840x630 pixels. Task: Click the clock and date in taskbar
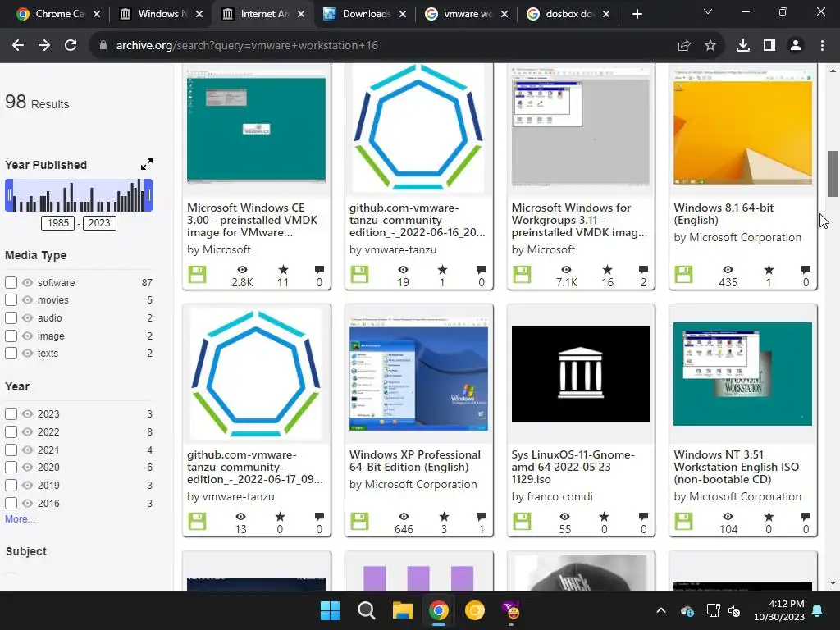[779, 610]
